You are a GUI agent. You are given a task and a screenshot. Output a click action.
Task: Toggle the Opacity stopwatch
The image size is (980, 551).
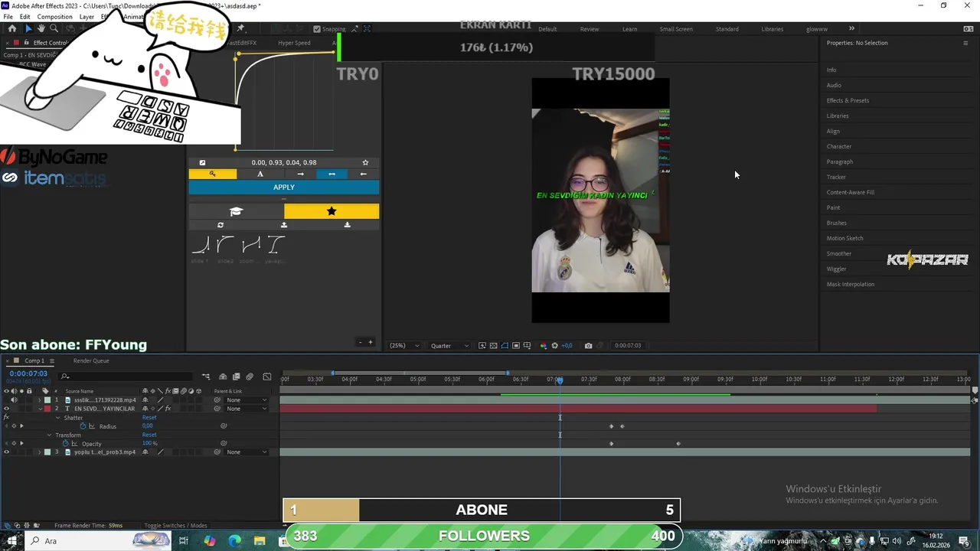click(x=66, y=444)
